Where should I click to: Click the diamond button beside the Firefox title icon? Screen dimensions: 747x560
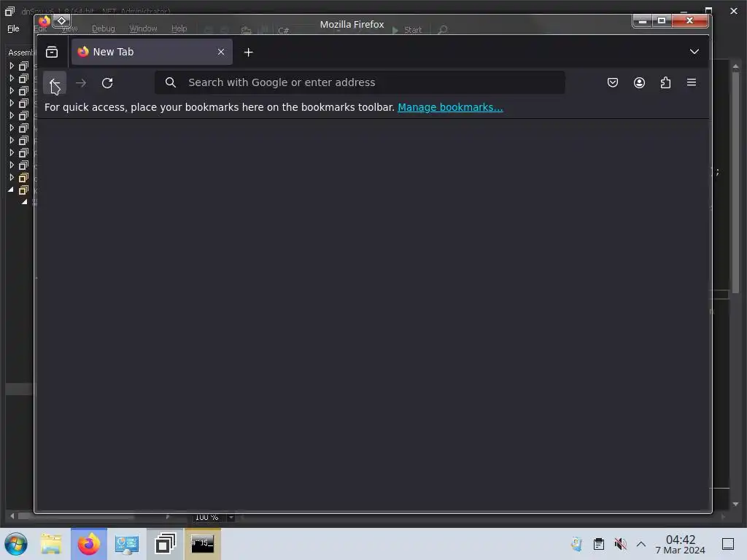[x=61, y=21]
